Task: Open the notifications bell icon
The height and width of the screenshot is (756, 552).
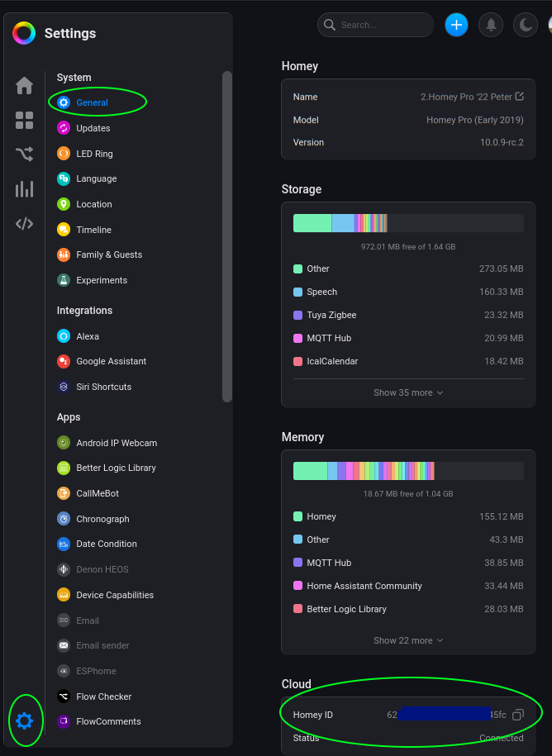Action: coord(491,25)
